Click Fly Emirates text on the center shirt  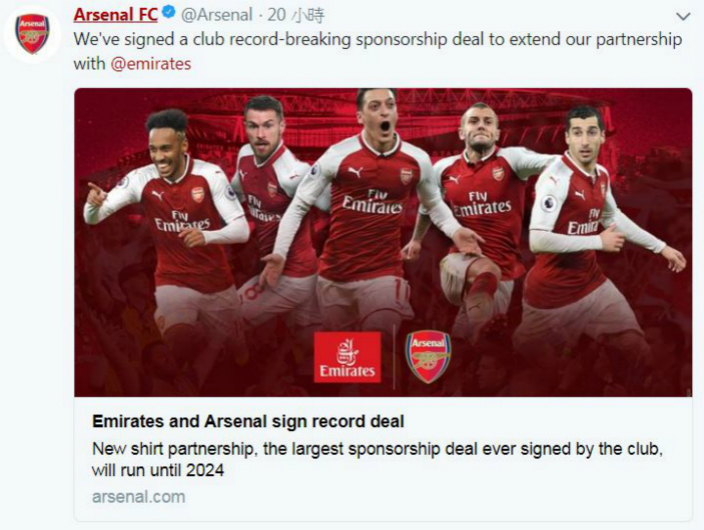[373, 201]
